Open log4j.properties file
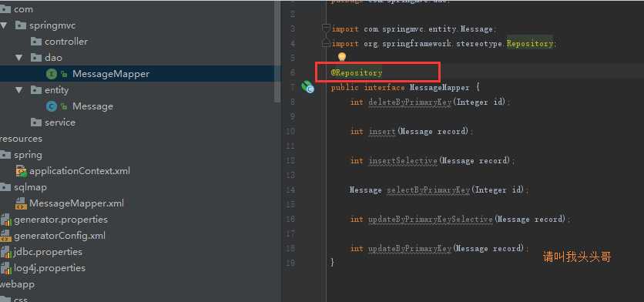Screen dimensions: 644x302 (x=50, y=268)
